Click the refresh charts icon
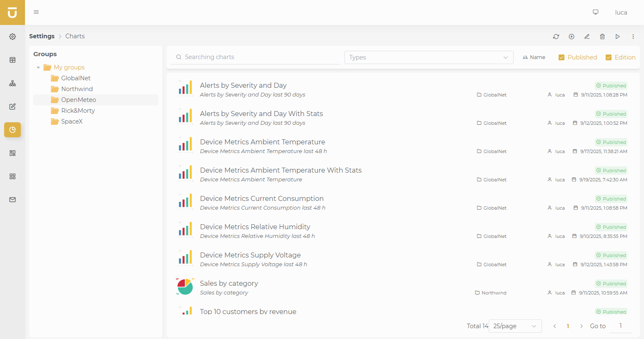Image resolution: width=644 pixels, height=339 pixels. (x=556, y=37)
